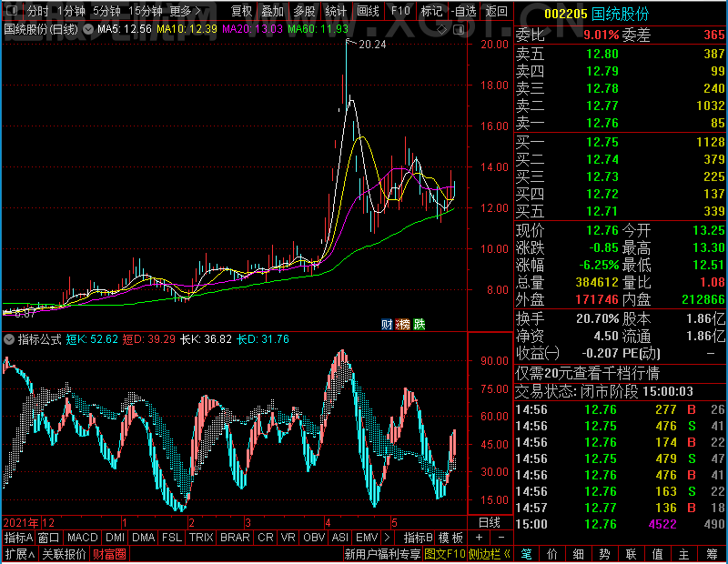This screenshot has height=564, width=728.
Task: Show more indicators with right arrow
Action: (387, 537)
